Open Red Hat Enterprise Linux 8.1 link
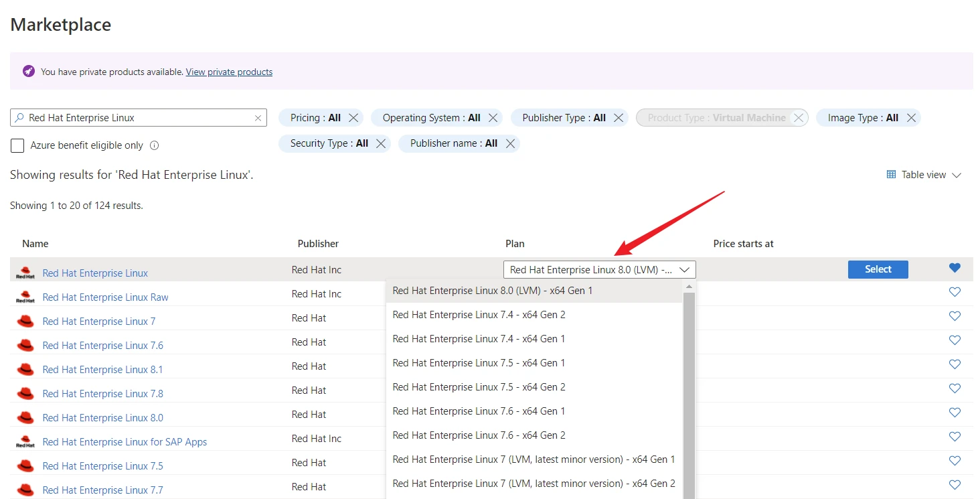 [103, 370]
